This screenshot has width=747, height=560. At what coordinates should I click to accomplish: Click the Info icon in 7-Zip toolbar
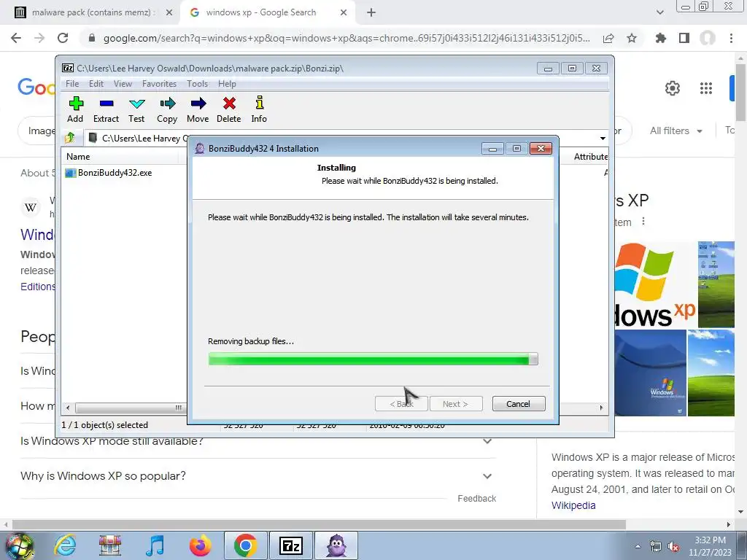point(259,103)
